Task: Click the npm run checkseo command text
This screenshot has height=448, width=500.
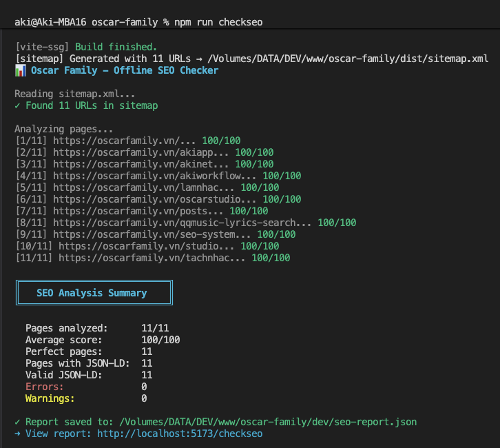Action: point(218,22)
